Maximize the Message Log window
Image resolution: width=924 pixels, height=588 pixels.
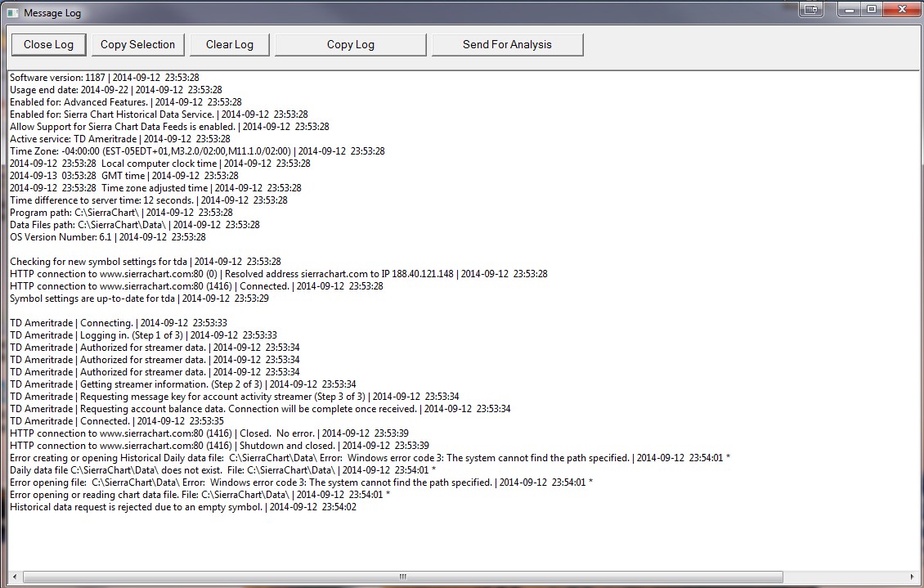872,10
